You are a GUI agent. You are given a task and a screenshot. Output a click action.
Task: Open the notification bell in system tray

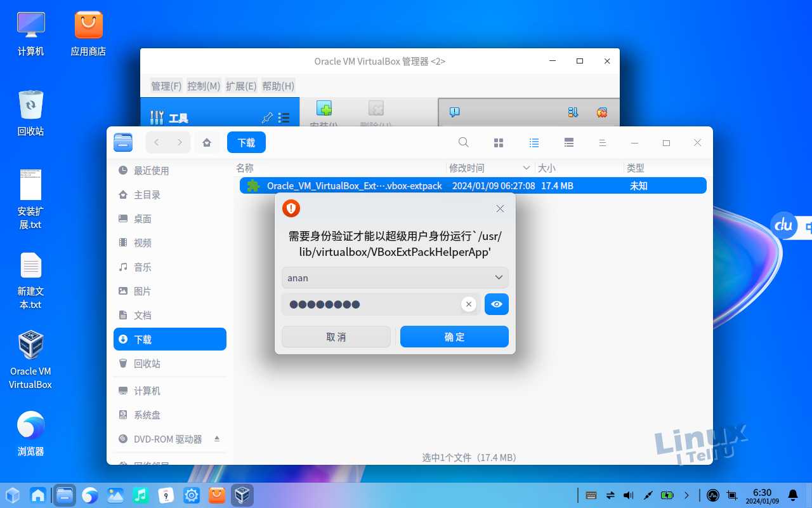[792, 495]
